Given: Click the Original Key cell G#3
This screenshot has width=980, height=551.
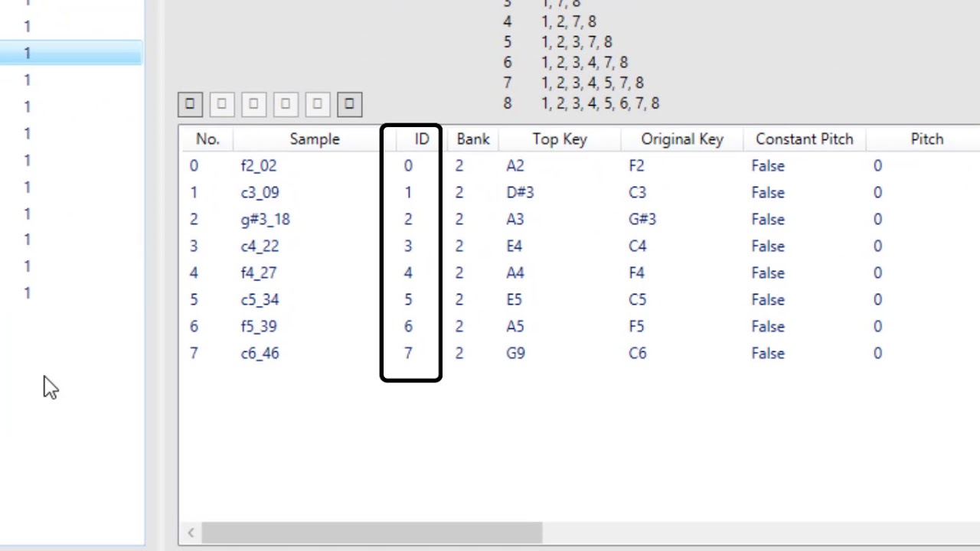Looking at the screenshot, I should pyautogui.click(x=642, y=220).
